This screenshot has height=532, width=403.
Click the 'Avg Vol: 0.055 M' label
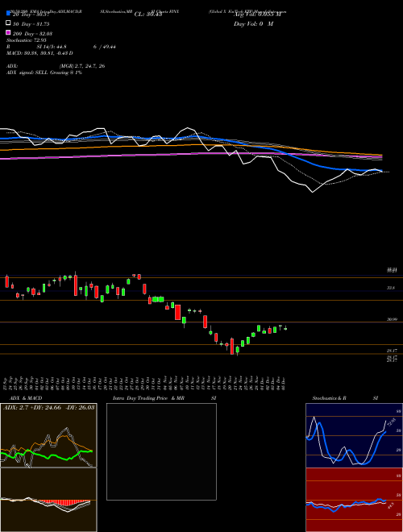coord(258,15)
